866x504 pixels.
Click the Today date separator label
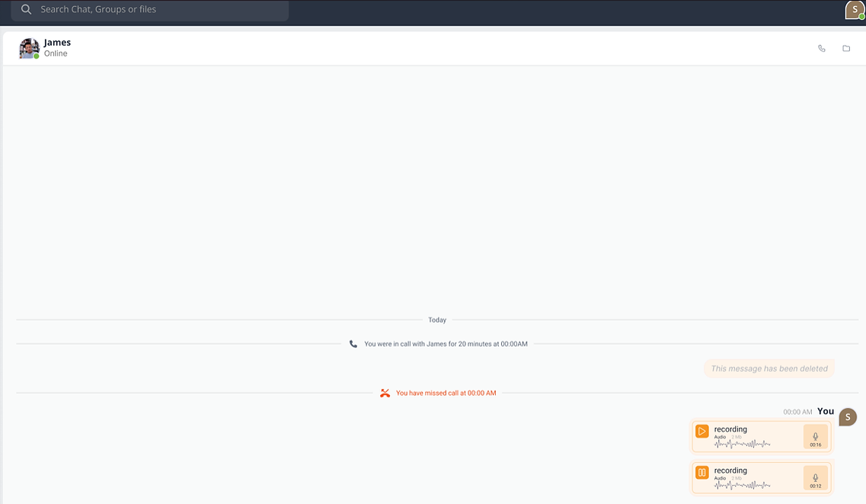pyautogui.click(x=437, y=321)
